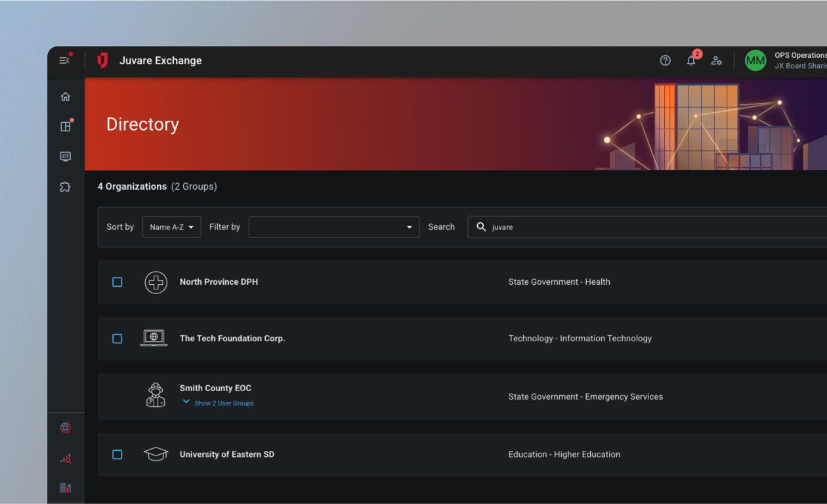Open the MM user avatar menu
827x504 pixels.
point(755,60)
